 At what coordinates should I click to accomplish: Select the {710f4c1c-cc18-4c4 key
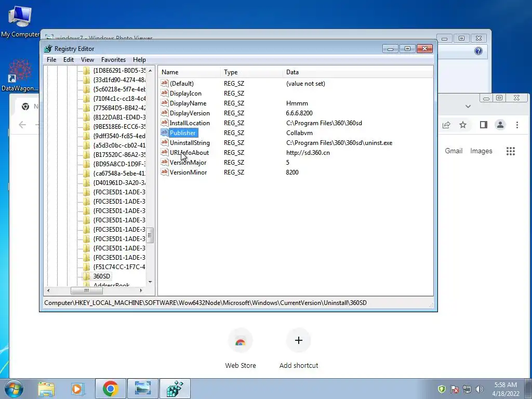119,99
